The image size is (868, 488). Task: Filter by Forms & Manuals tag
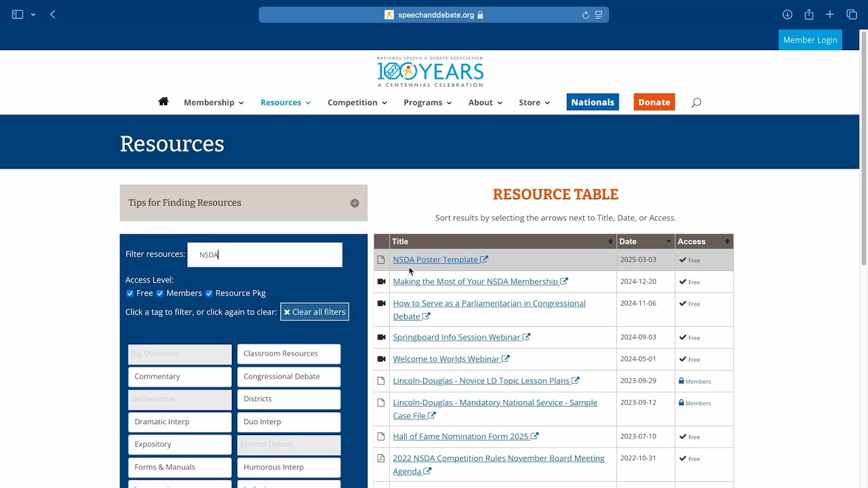(x=180, y=467)
